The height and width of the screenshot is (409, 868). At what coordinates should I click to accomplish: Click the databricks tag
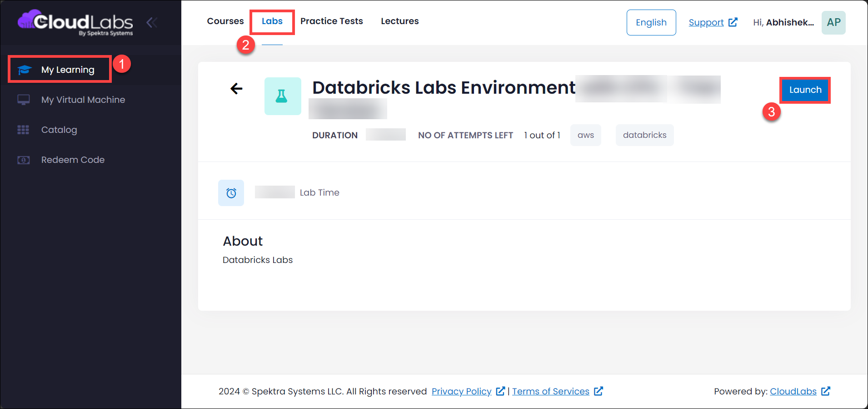(x=644, y=135)
